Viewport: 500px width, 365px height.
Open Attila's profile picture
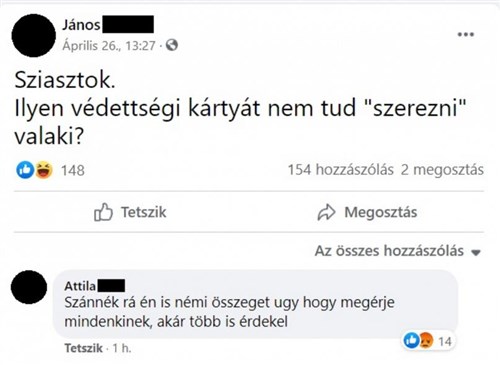[x=29, y=287]
